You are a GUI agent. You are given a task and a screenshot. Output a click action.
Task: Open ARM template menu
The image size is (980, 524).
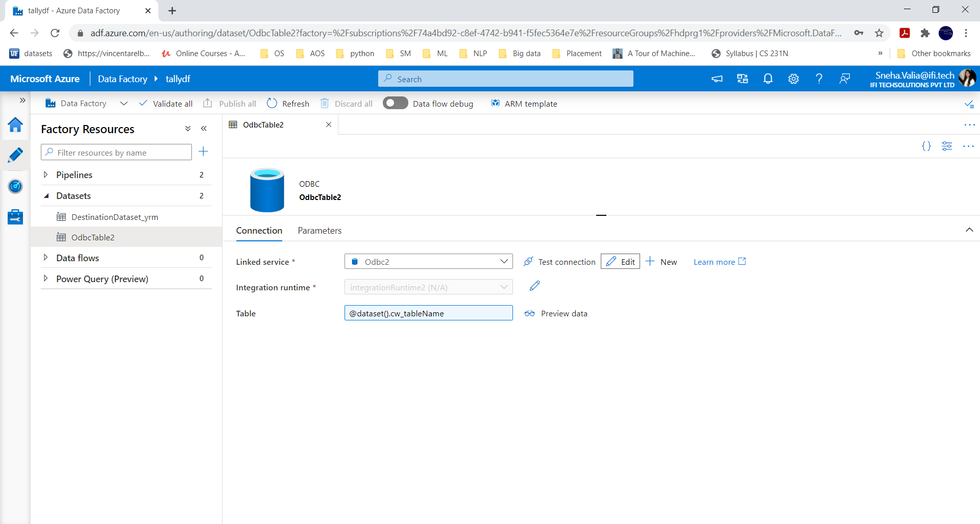(x=524, y=104)
